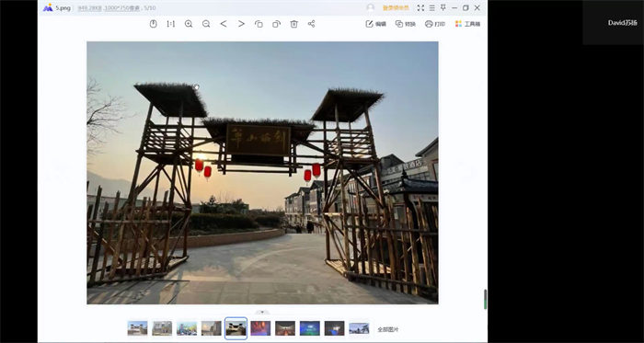Click the user avatar icon
Image resolution: width=644 pixels, height=343 pixels.
371,7
